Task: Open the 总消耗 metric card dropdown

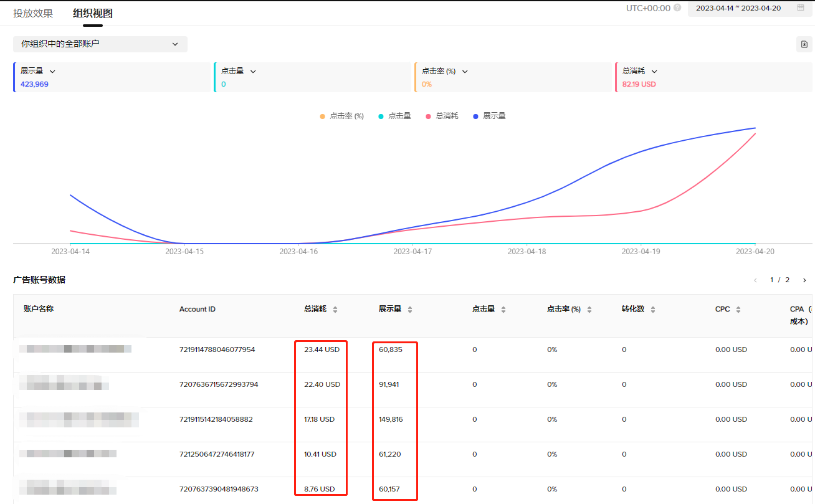Action: (x=654, y=72)
